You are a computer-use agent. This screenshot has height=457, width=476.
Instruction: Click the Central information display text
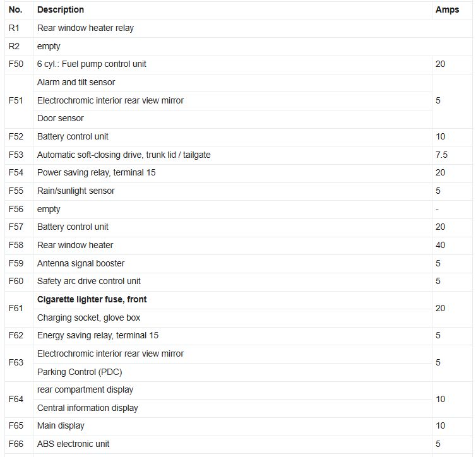coord(87,408)
